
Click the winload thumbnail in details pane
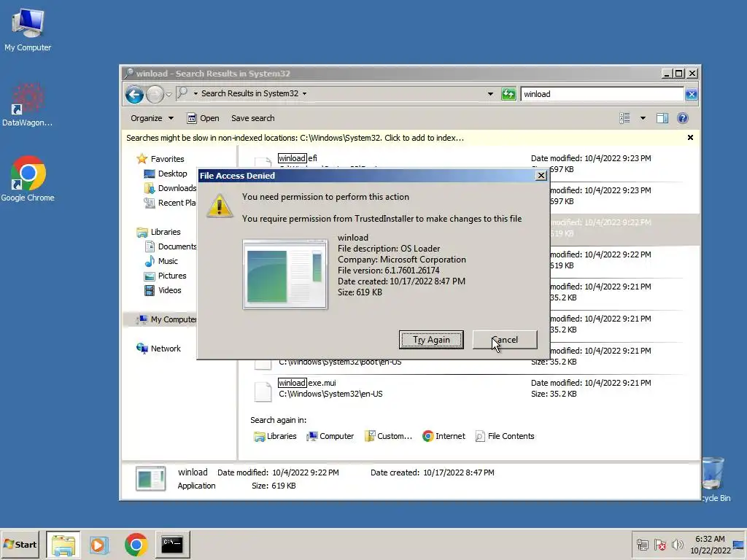tap(150, 478)
